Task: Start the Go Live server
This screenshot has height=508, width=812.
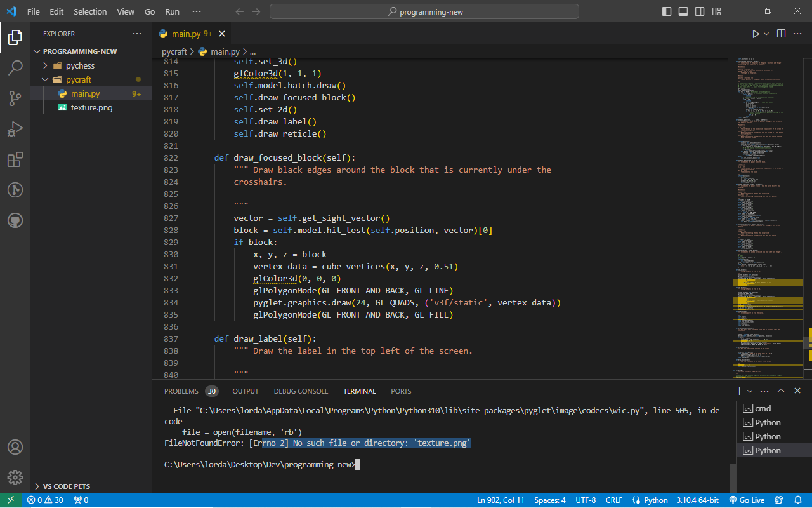Action: pos(747,500)
